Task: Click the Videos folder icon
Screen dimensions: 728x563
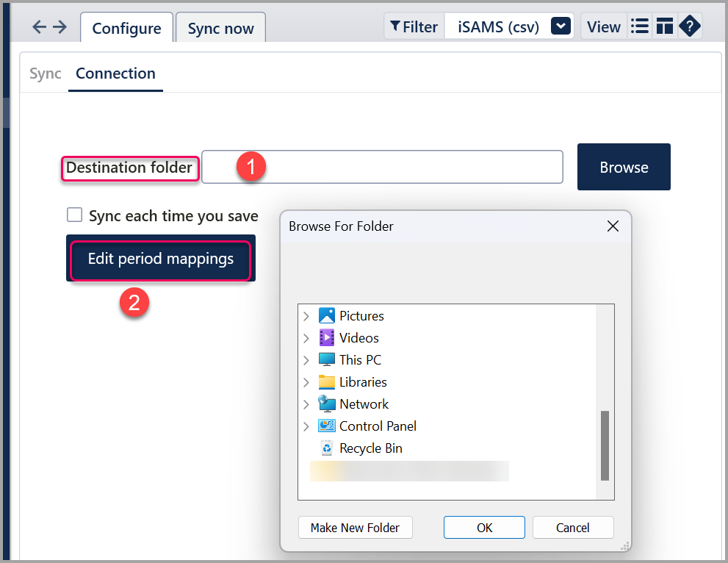Action: pyautogui.click(x=326, y=337)
